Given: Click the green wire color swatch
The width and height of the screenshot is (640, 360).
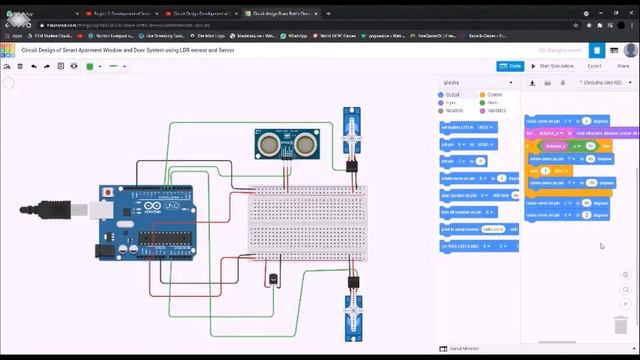Looking at the screenshot, I should (90, 66).
